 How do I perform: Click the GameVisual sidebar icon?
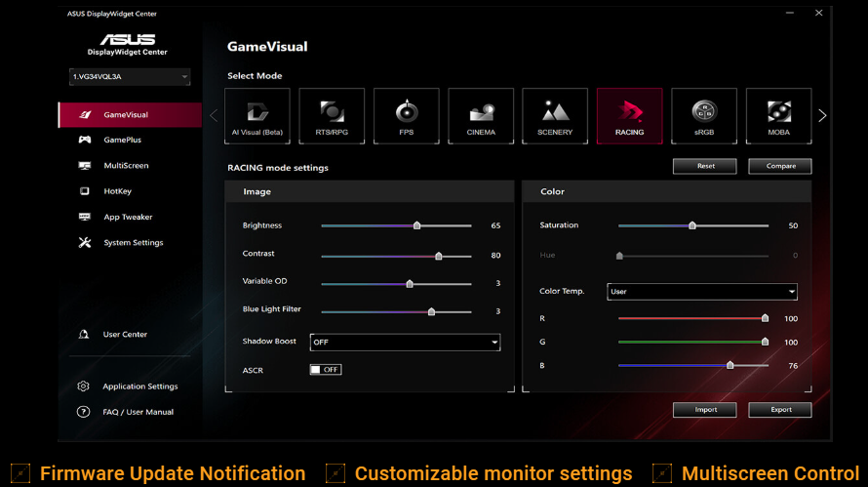click(x=85, y=115)
